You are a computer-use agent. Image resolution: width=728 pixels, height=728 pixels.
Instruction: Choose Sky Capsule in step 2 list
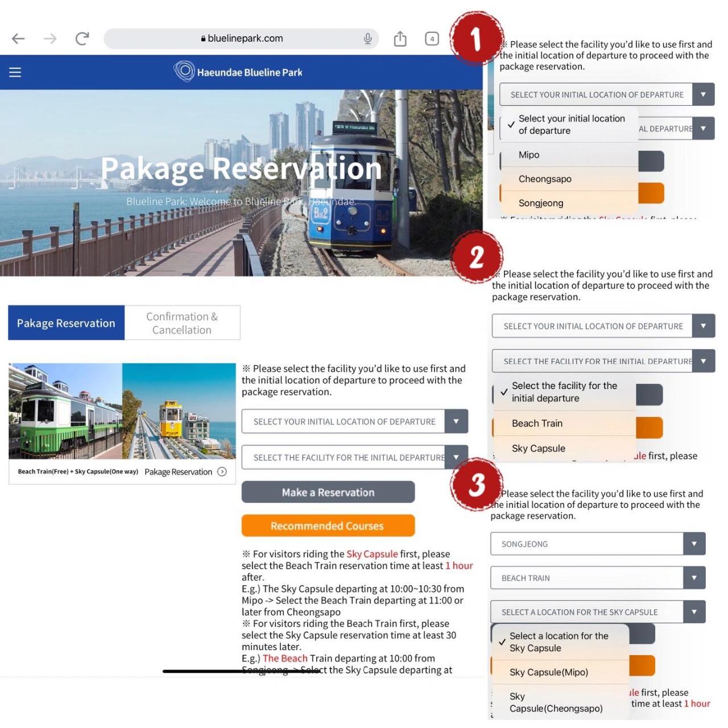click(565, 448)
